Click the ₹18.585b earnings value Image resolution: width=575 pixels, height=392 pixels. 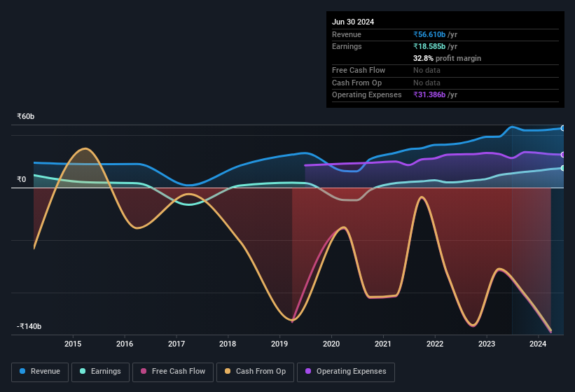[x=429, y=46]
